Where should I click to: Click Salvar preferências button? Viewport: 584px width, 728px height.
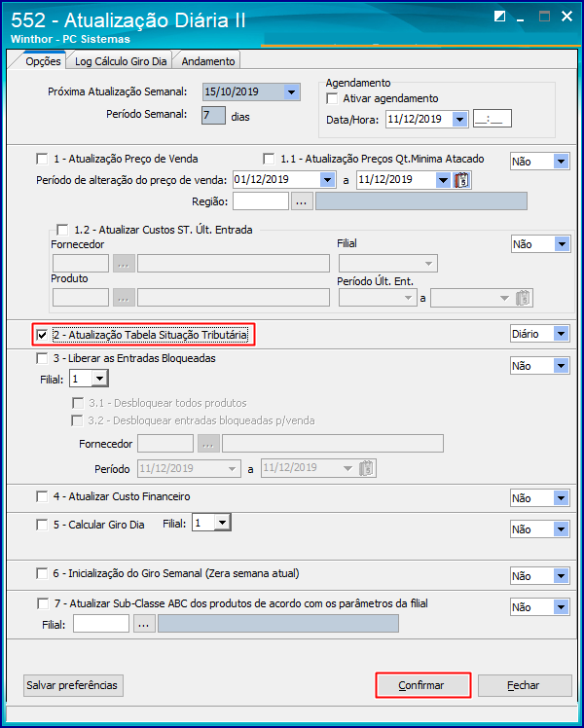click(73, 685)
